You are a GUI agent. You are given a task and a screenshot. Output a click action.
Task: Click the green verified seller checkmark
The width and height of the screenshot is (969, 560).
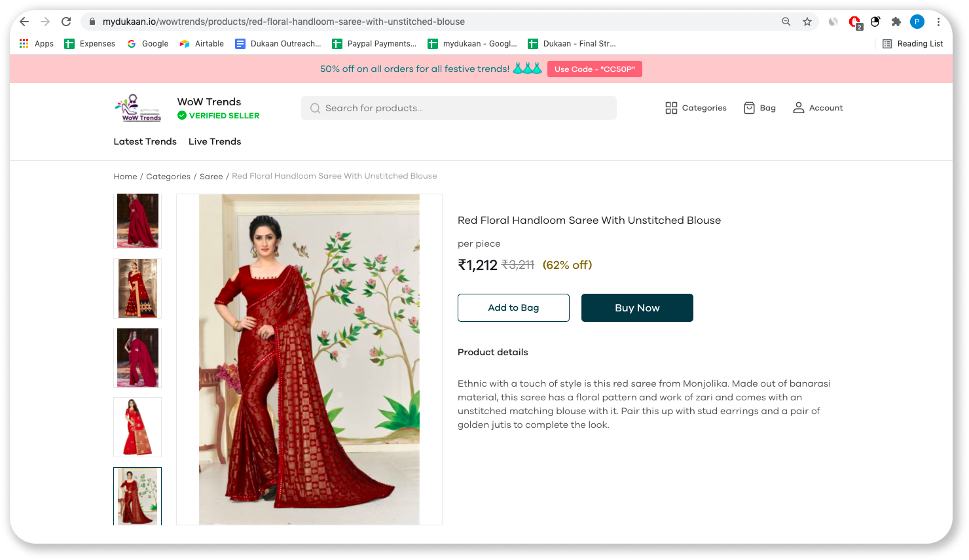point(181,115)
